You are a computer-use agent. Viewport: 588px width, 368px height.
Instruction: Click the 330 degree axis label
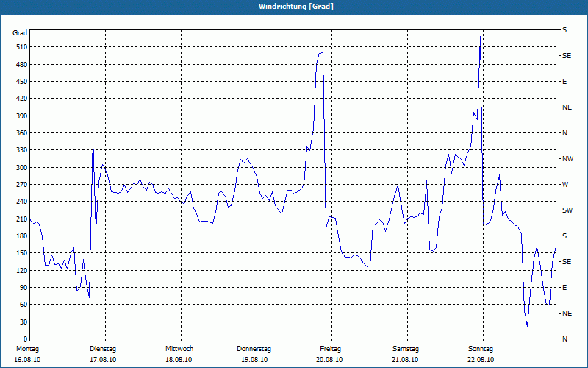22,150
